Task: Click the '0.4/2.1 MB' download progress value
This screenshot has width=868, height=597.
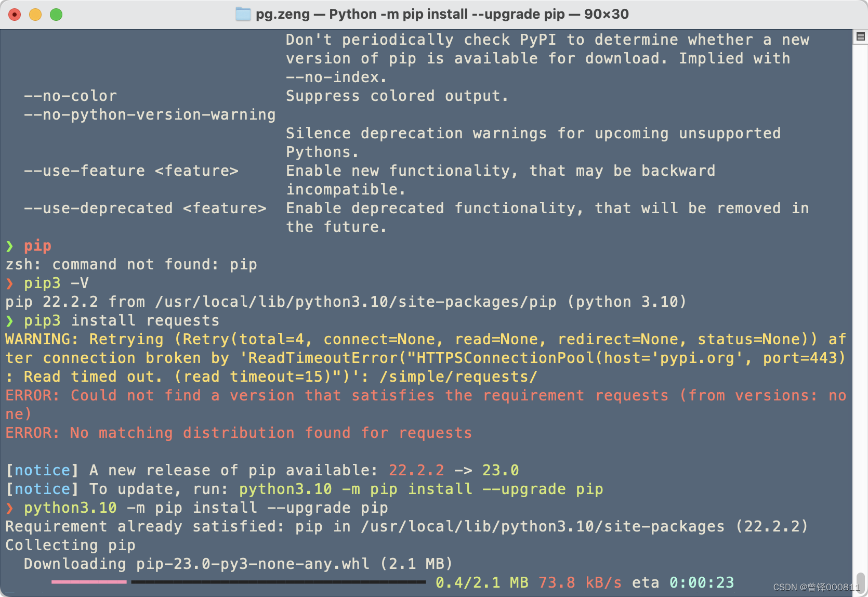Action: point(482,583)
